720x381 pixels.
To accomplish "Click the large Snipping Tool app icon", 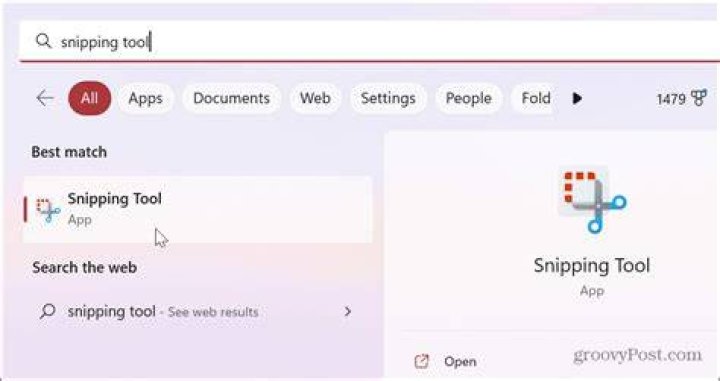I will tap(592, 200).
